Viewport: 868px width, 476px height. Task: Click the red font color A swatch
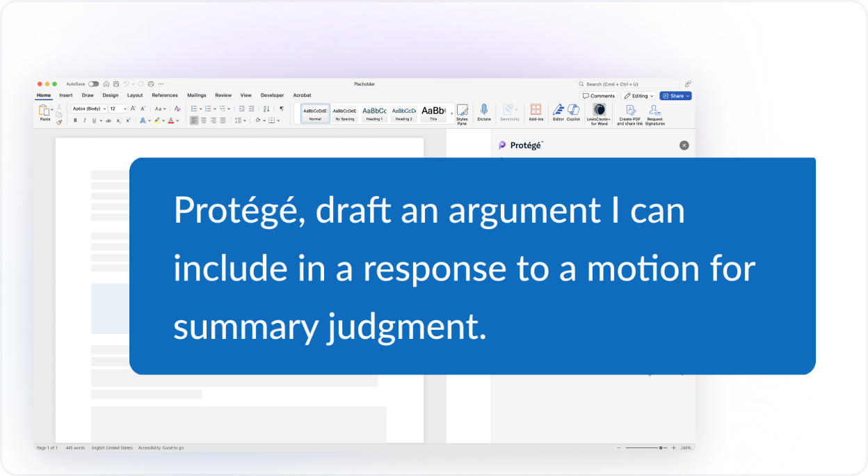coord(170,120)
